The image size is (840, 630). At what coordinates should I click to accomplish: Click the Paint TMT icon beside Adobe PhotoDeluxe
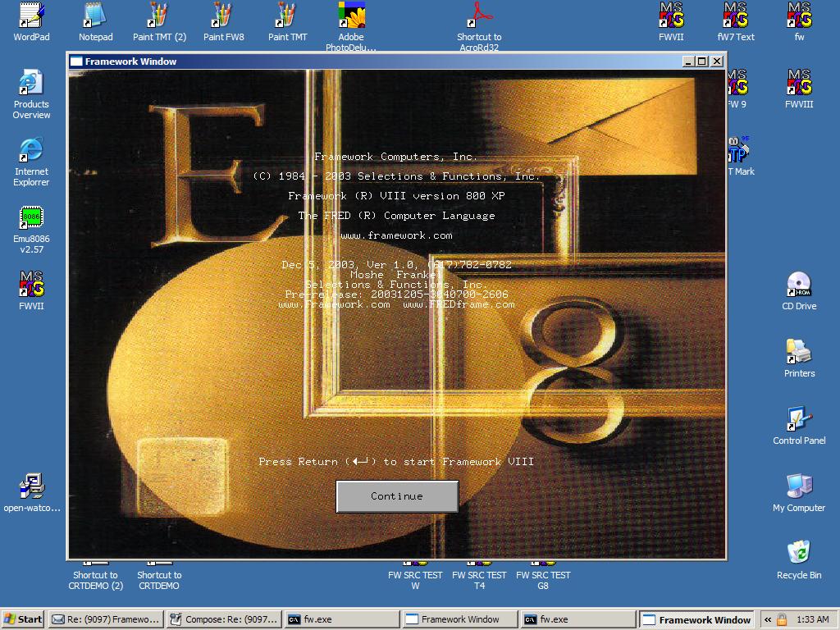click(288, 21)
